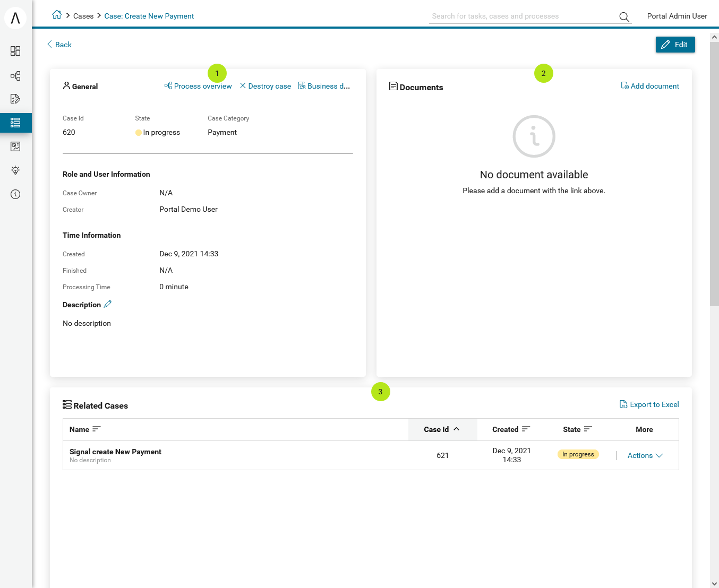Expand the Actions dropdown for case 621
This screenshot has height=588, width=719.
click(645, 455)
